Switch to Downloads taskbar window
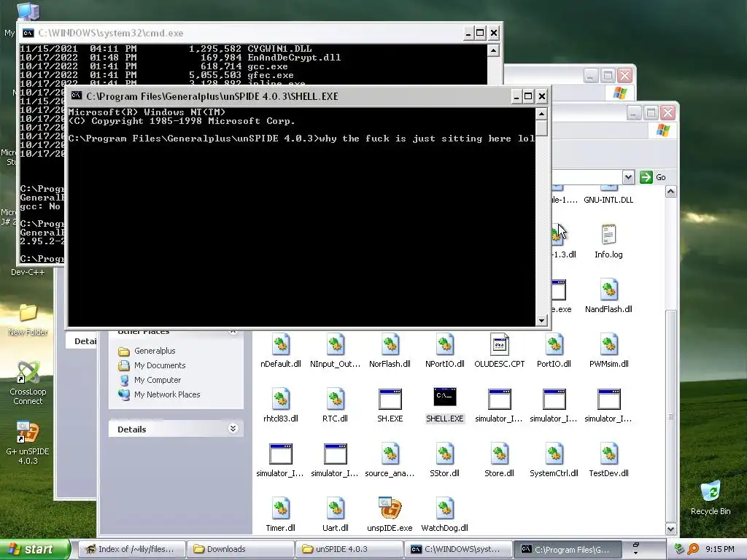This screenshot has height=560, width=747. point(239,549)
